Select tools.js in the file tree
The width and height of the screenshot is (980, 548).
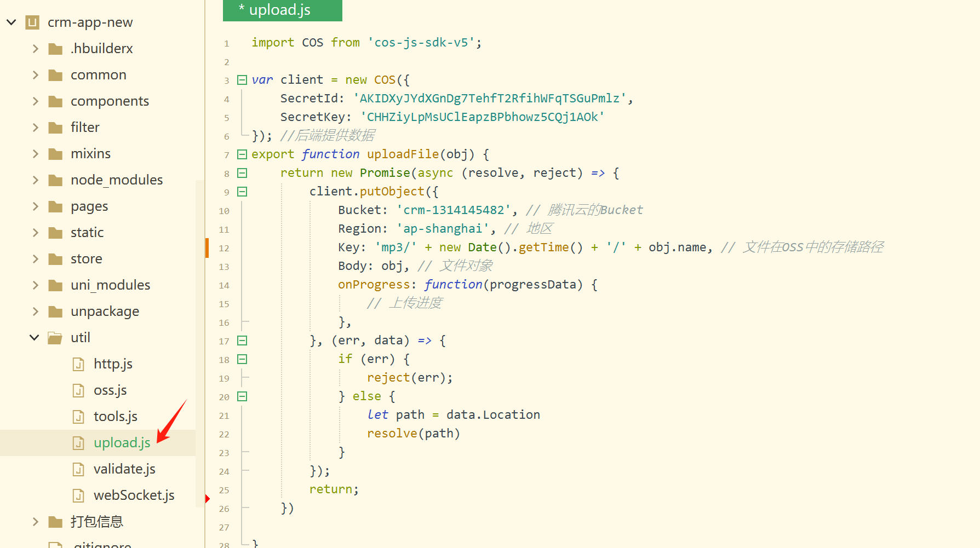tap(115, 416)
